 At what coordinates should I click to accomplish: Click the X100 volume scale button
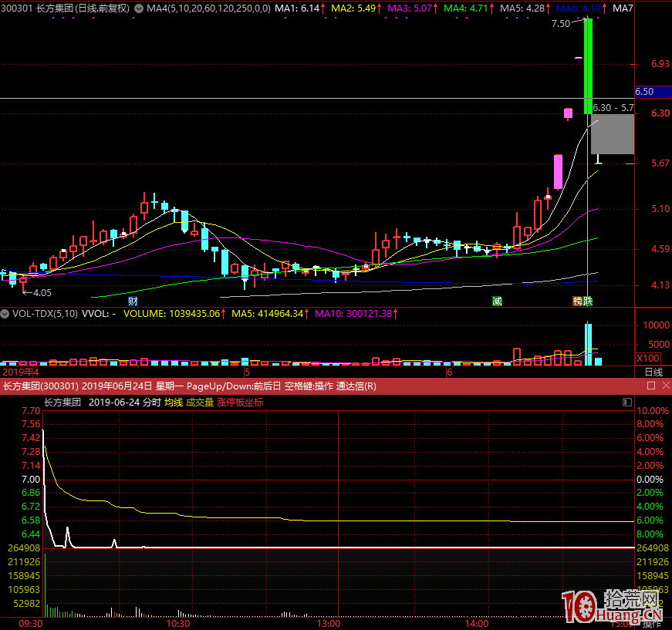[x=648, y=358]
